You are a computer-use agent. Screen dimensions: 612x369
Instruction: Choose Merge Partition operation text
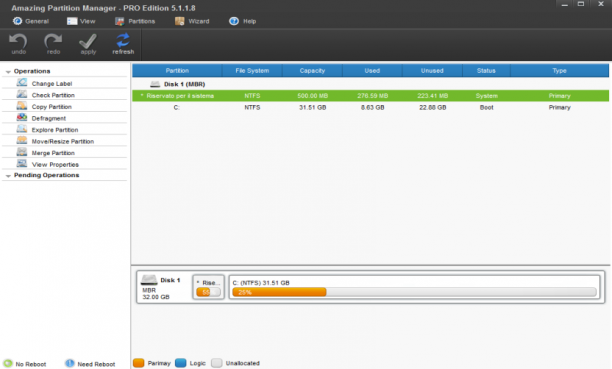(53, 153)
